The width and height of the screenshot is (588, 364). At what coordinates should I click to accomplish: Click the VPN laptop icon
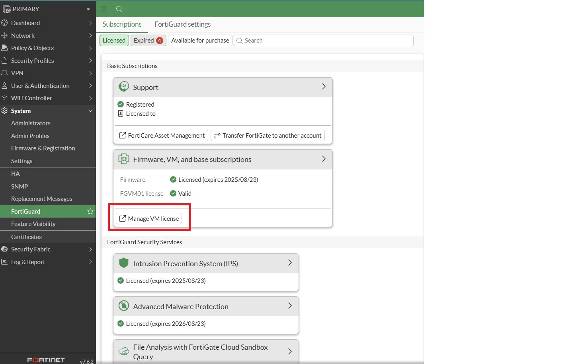5,73
